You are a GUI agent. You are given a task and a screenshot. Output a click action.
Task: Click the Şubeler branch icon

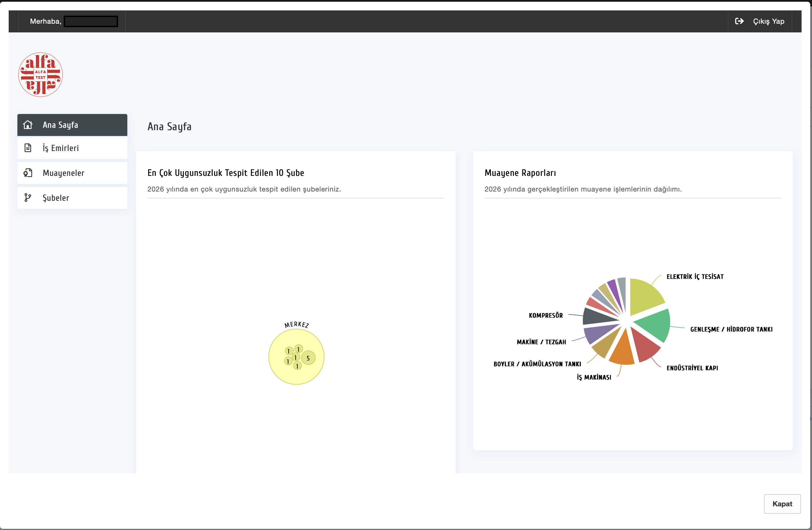27,198
